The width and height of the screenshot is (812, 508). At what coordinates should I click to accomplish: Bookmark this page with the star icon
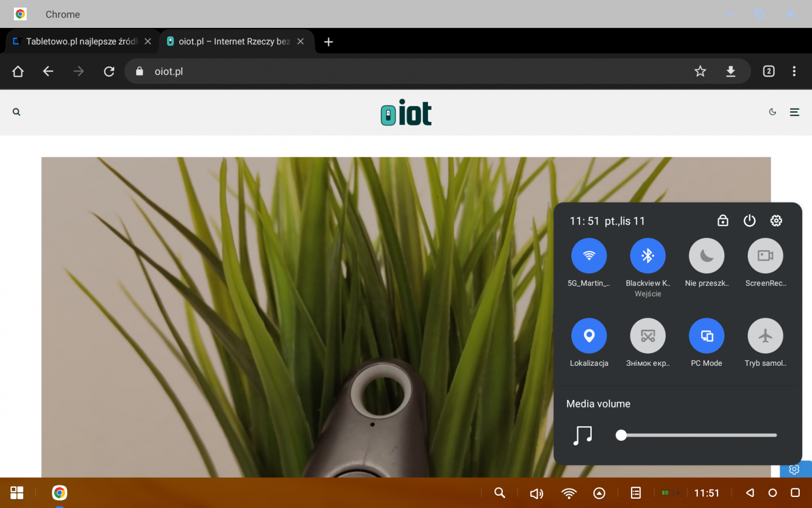click(x=700, y=71)
